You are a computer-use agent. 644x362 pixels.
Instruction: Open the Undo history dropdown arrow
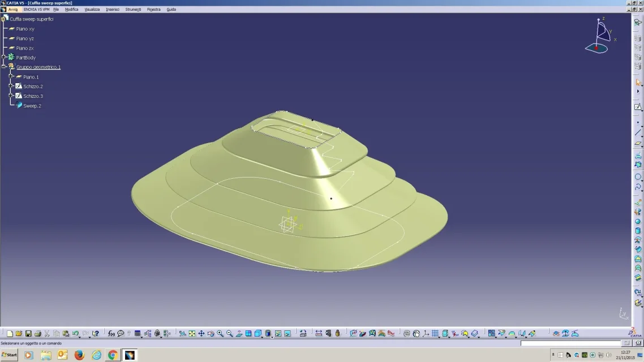point(79,336)
